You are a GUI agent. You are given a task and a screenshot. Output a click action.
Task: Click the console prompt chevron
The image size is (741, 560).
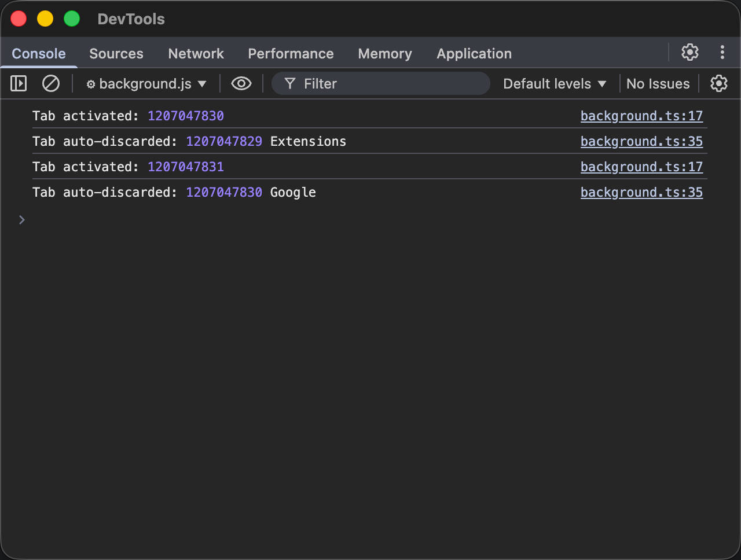[x=22, y=220]
